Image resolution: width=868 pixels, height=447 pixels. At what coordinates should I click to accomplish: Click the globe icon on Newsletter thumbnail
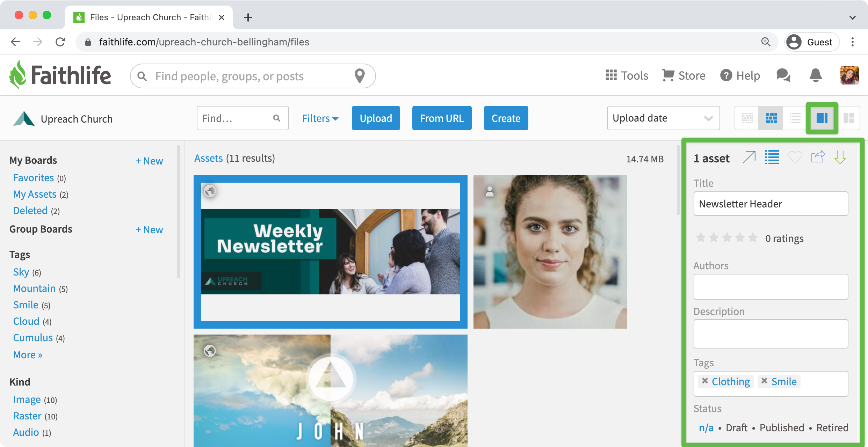tap(210, 191)
